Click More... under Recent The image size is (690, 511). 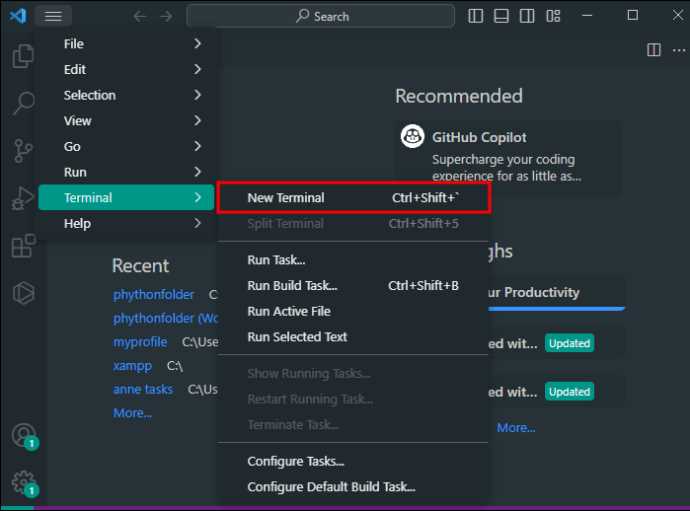pos(132,413)
